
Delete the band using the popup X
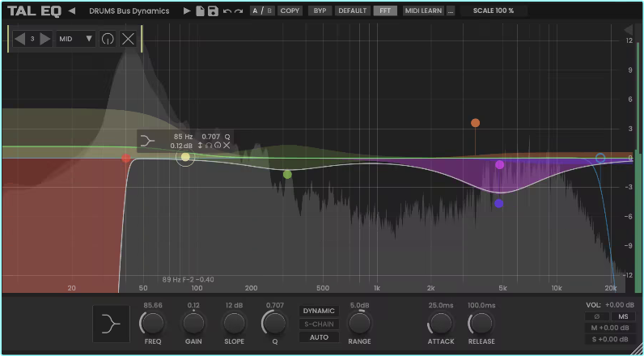coord(227,146)
